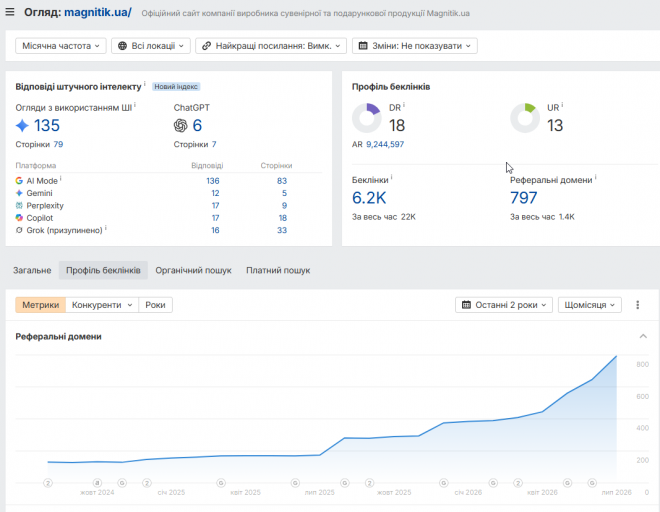Switch to the Органічний пошук tab

click(x=193, y=270)
